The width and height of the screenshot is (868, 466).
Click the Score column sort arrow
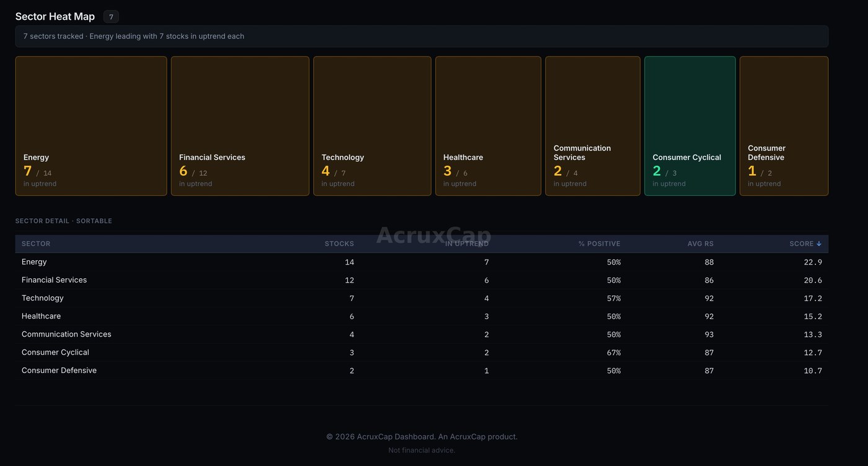coord(818,244)
